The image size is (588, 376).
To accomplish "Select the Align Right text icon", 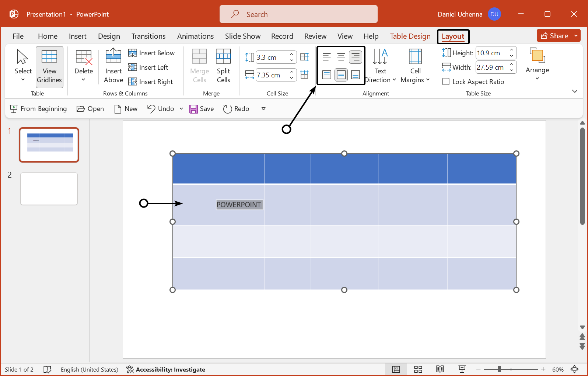I will [x=356, y=57].
